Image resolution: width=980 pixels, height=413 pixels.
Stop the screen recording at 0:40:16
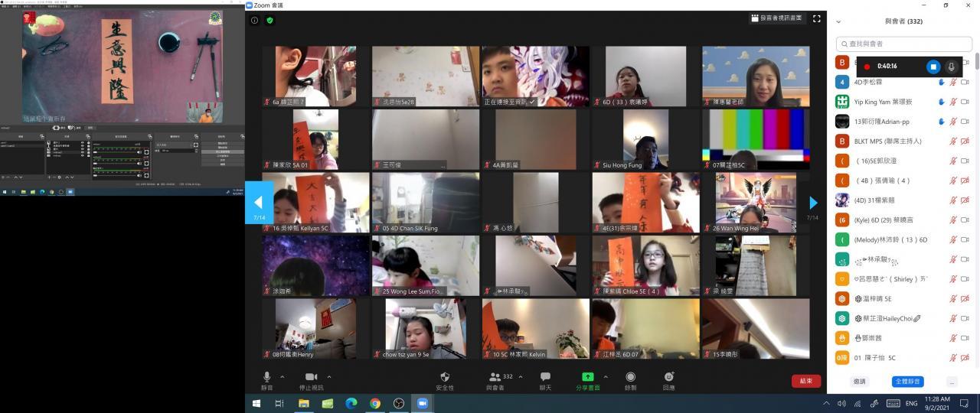(933, 67)
